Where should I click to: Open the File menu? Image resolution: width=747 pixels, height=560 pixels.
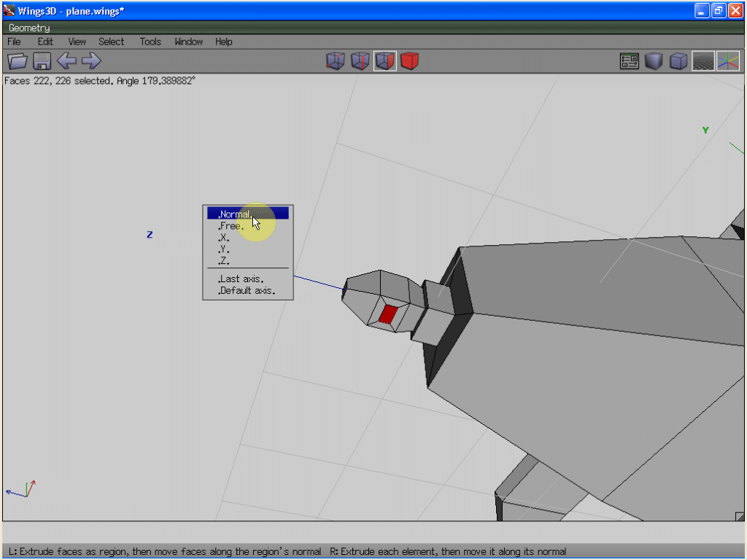click(14, 42)
